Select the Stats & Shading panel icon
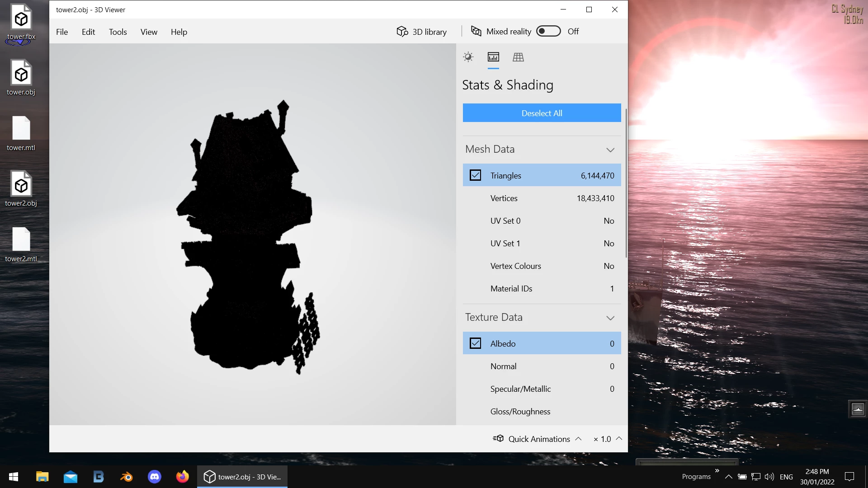Screen dimensions: 868x488 (493, 57)
